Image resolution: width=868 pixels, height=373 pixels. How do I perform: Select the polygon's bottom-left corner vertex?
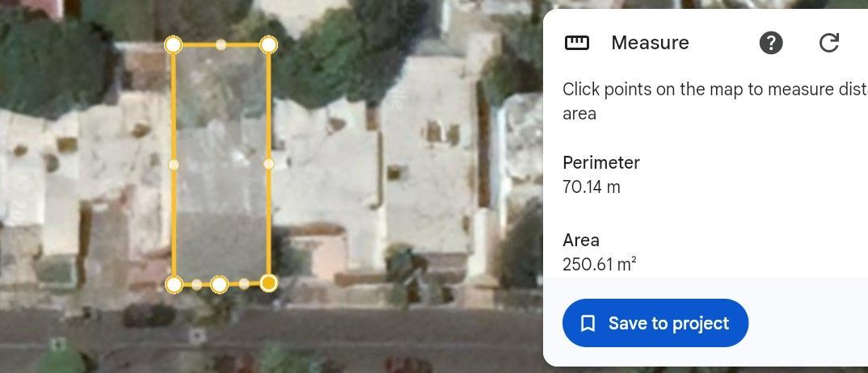coord(174,284)
